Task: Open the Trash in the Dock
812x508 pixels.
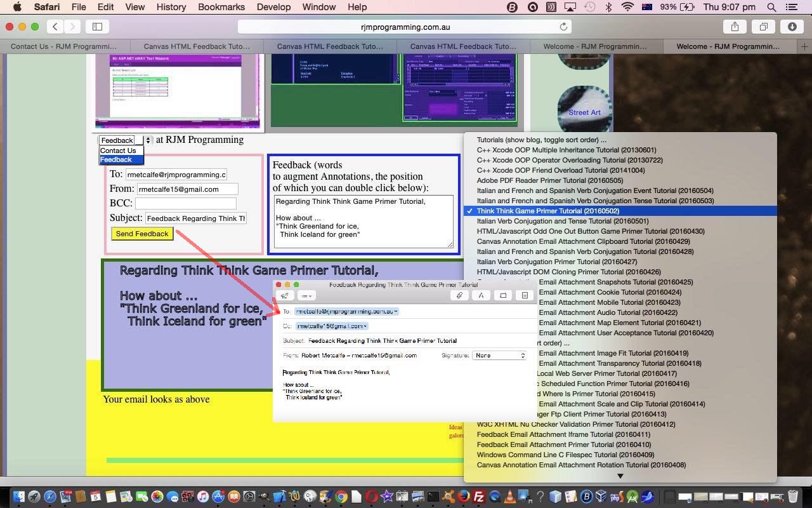Action: (793, 497)
